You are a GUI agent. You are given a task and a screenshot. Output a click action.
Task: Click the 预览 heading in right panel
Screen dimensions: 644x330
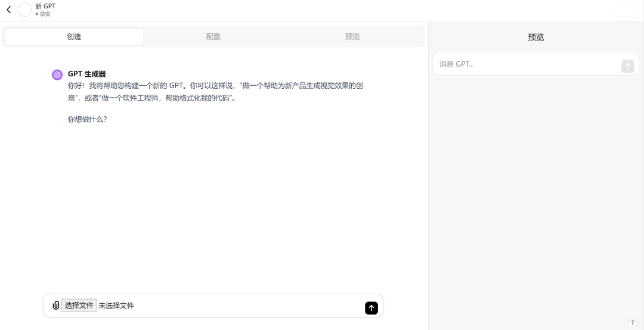click(536, 38)
